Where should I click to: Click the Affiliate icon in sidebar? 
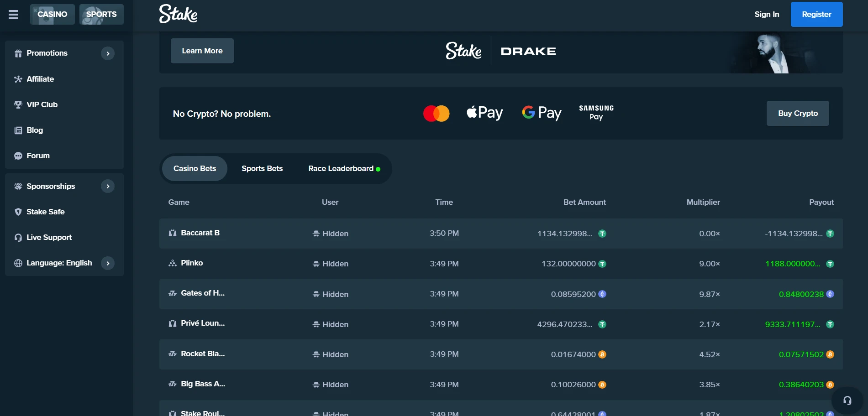[18, 79]
